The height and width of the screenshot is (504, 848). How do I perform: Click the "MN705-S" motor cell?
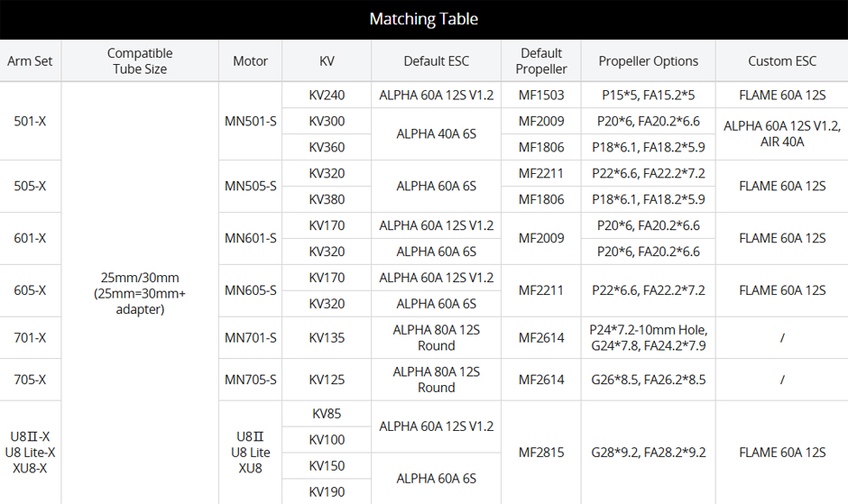[x=251, y=380]
